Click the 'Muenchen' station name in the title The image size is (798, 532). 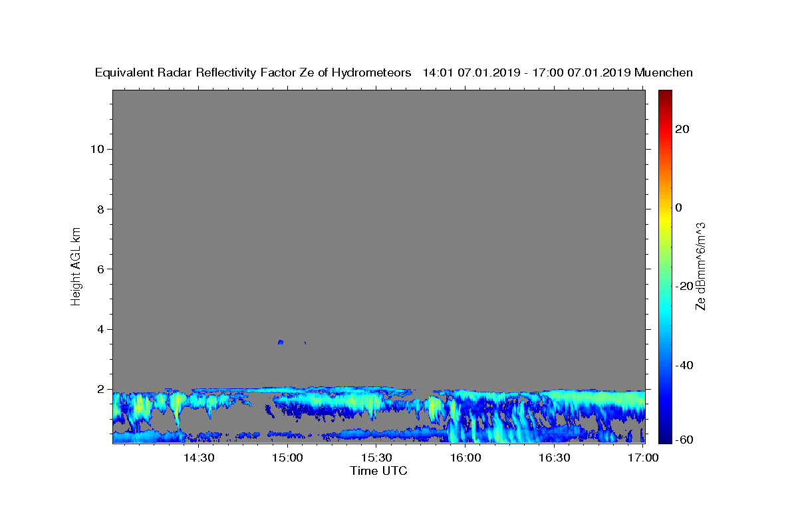pos(664,72)
